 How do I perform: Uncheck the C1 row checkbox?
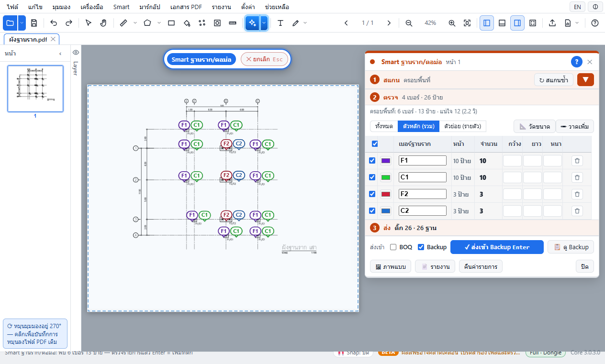[372, 177]
